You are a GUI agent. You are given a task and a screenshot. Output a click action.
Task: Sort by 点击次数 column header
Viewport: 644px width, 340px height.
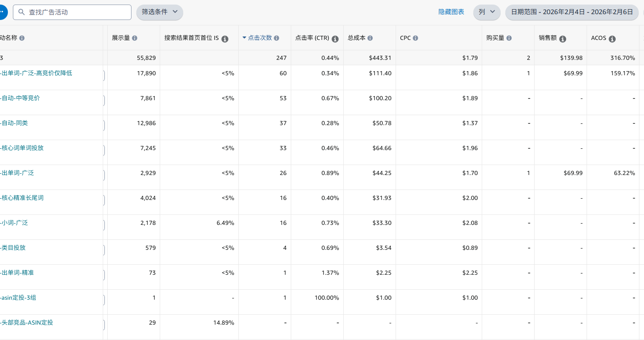pos(260,38)
